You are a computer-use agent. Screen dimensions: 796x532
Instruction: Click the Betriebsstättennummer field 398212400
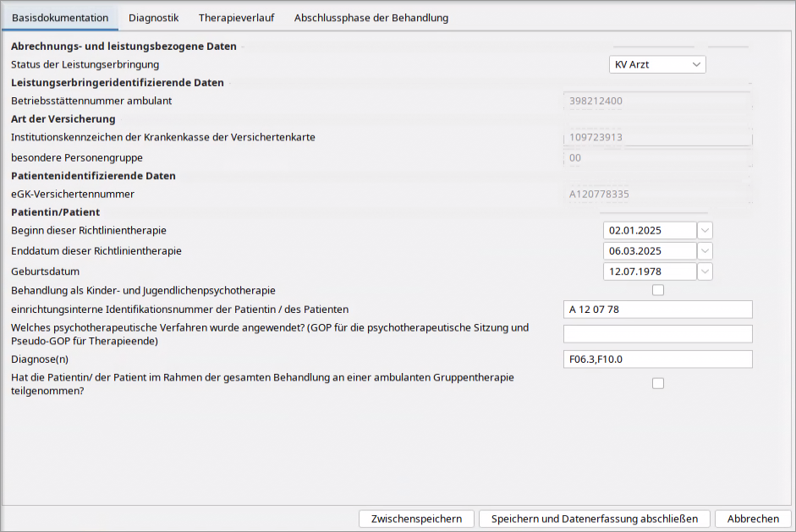coord(658,101)
